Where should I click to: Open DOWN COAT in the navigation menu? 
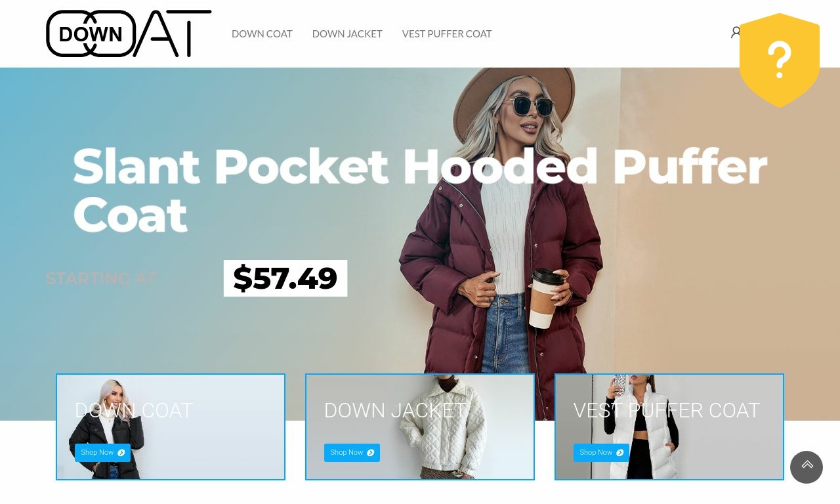[262, 33]
